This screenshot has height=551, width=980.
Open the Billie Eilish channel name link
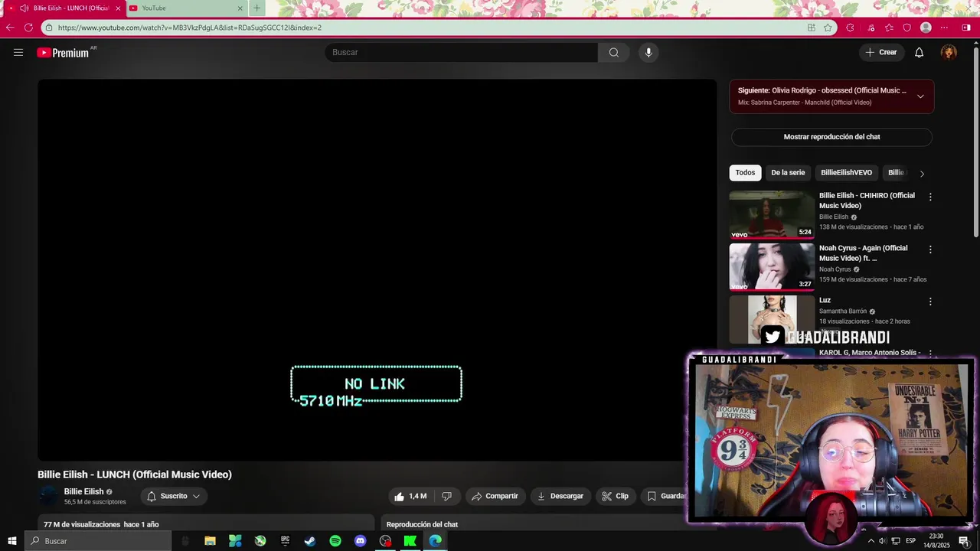(x=83, y=491)
